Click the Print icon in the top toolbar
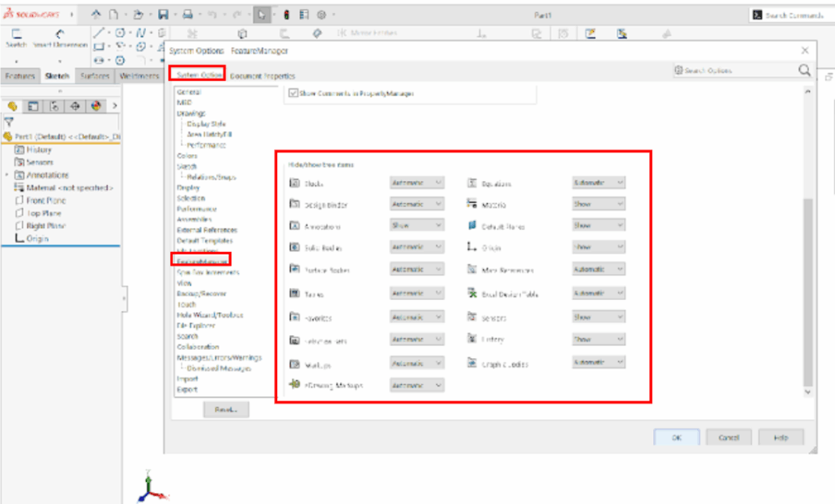Screen dimensions: 835x504 pyautogui.click(x=188, y=15)
